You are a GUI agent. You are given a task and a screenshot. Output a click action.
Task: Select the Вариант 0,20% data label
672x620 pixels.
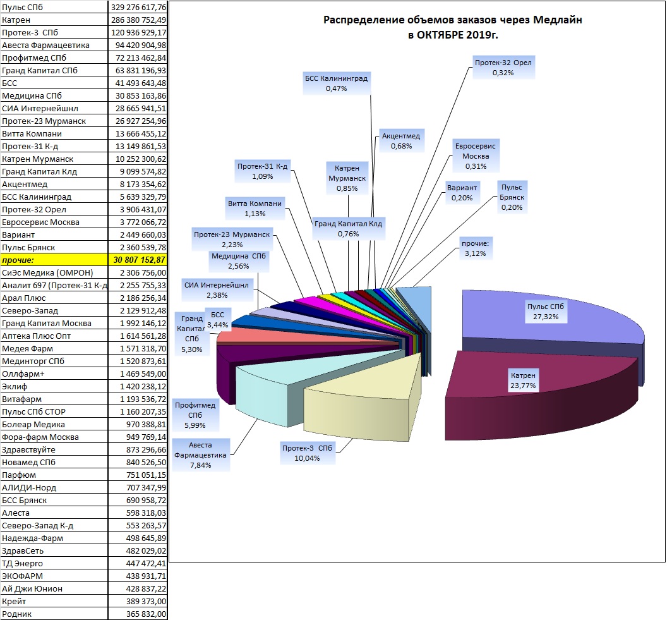coord(462,193)
